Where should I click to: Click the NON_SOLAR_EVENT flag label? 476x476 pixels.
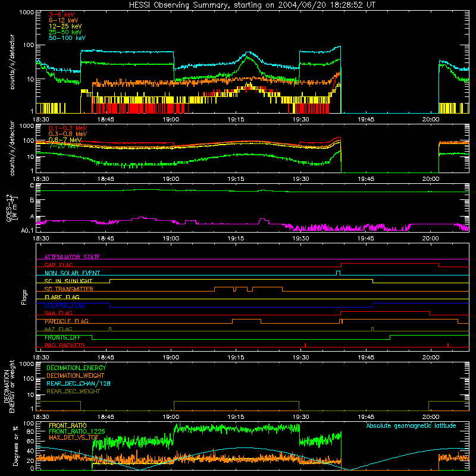pyautogui.click(x=72, y=273)
